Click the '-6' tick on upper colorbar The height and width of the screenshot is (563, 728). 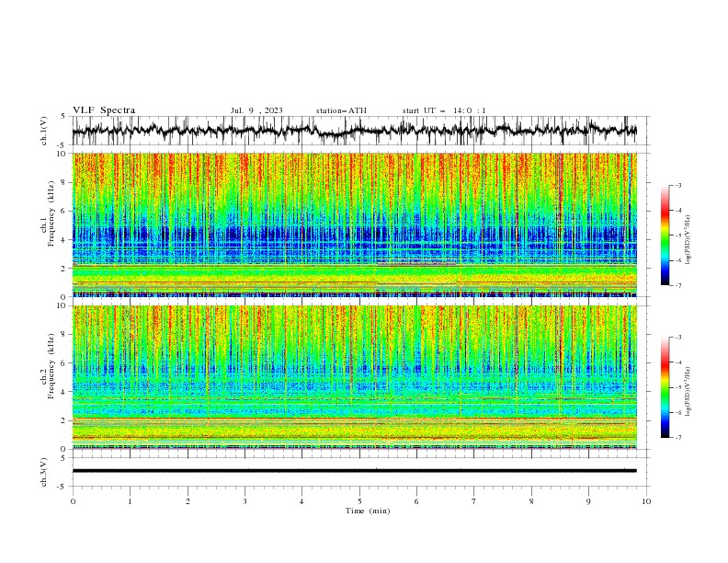pos(677,260)
